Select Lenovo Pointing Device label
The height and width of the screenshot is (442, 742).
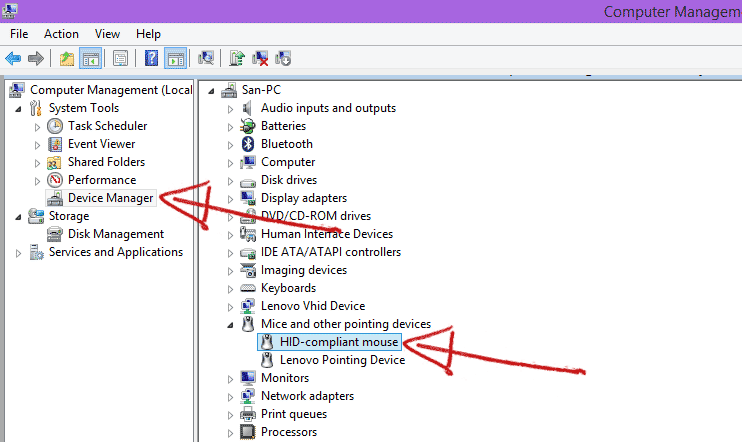click(343, 360)
